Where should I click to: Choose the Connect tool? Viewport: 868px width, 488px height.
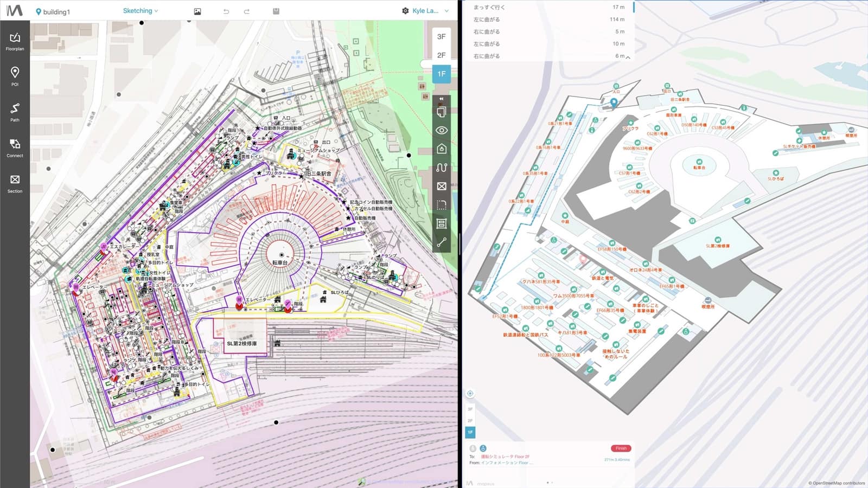click(x=15, y=147)
